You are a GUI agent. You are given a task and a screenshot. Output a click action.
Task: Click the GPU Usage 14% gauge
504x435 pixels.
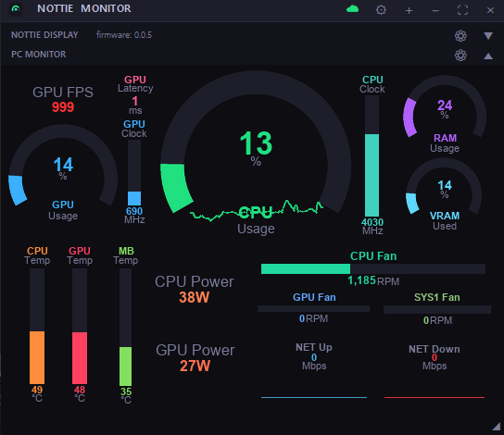(x=63, y=173)
